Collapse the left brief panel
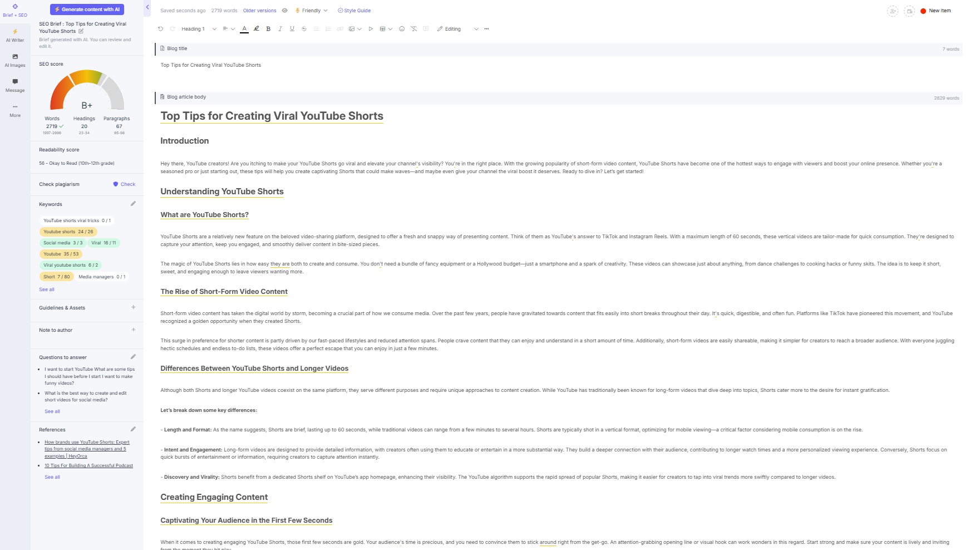Image resolution: width=980 pixels, height=550 pixels. pos(147,7)
